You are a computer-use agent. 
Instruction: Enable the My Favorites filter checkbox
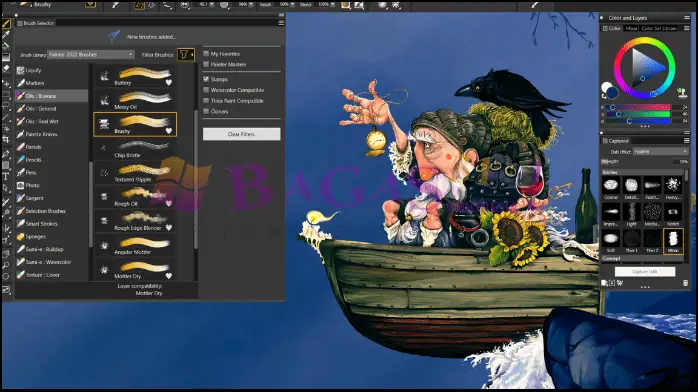(206, 53)
